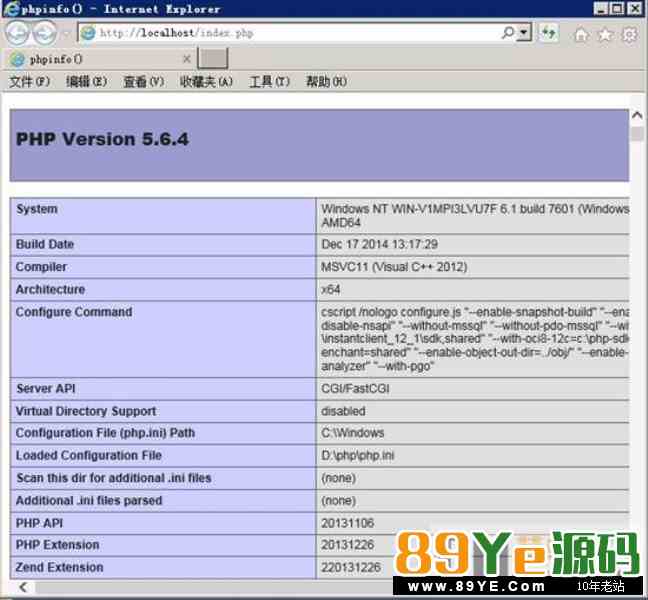Click the Zend Extension value 220131226
Viewport: 648px width, 600px height.
click(350, 567)
